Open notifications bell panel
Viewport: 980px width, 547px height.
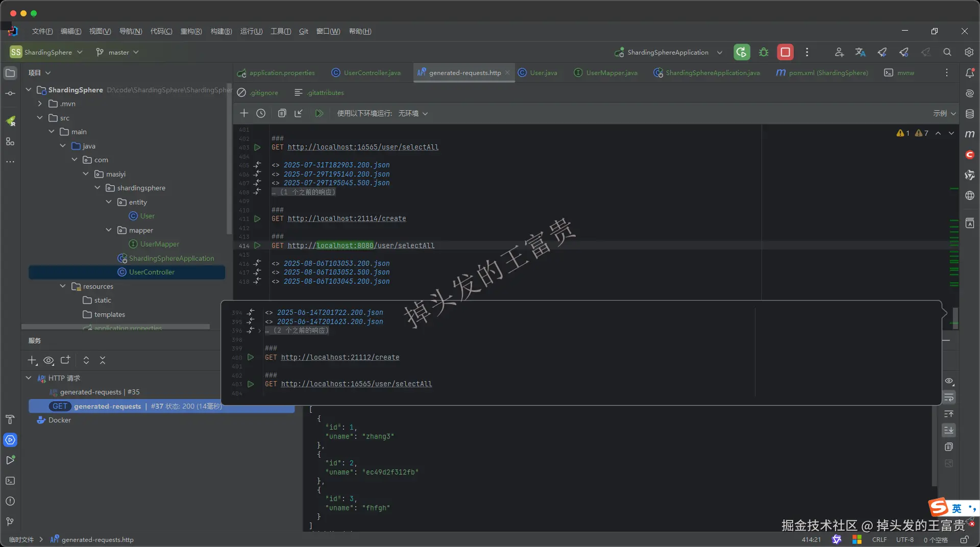tap(970, 73)
